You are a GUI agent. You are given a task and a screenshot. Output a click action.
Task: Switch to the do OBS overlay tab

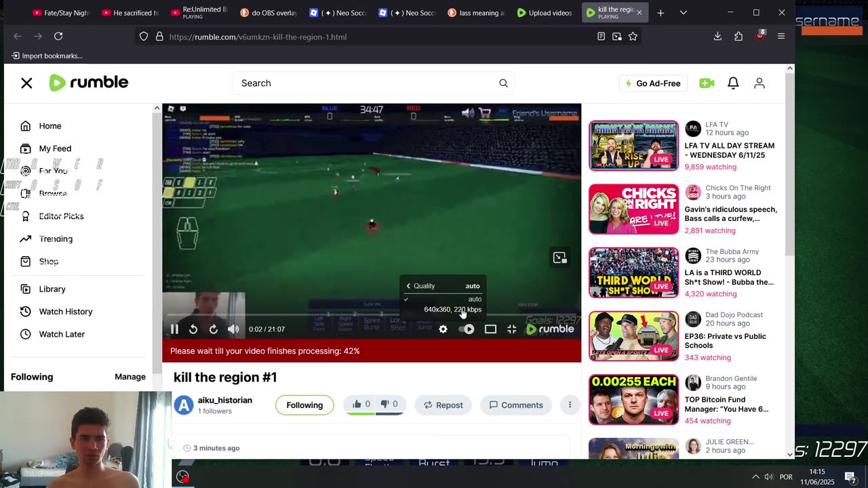269,13
